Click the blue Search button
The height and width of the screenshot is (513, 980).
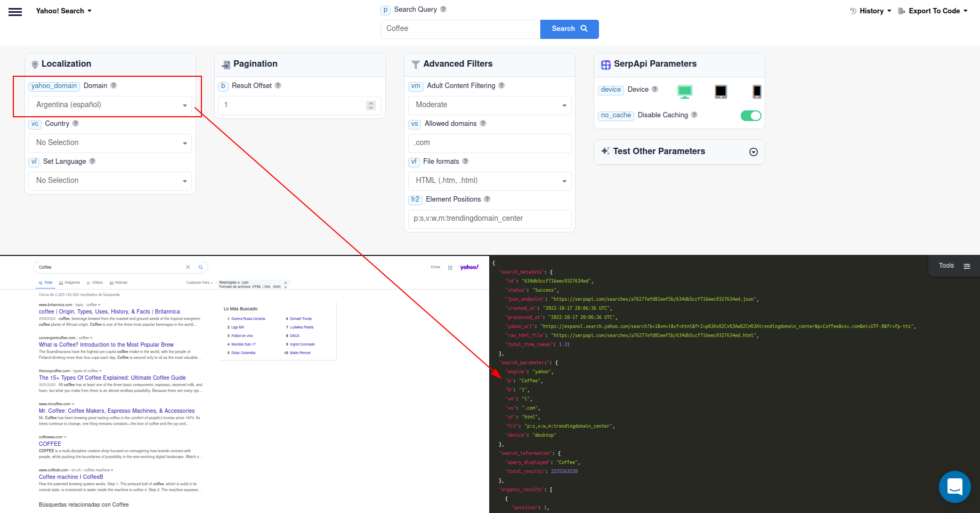(569, 29)
